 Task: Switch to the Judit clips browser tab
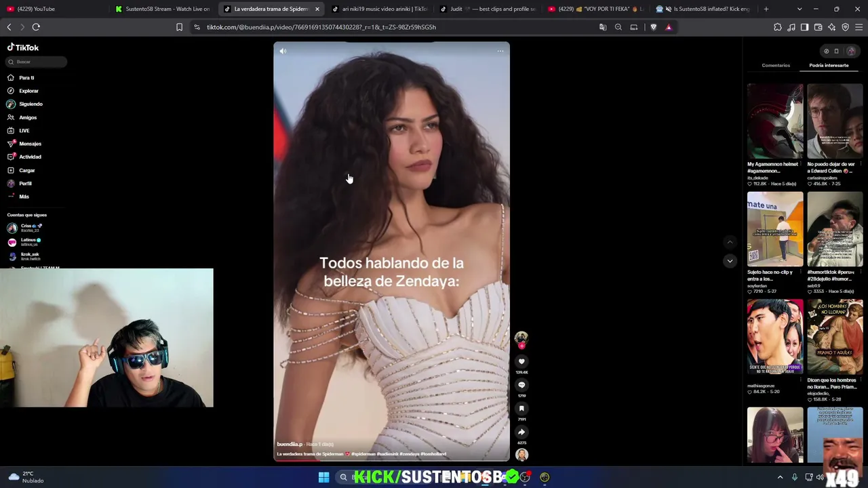pyautogui.click(x=488, y=9)
